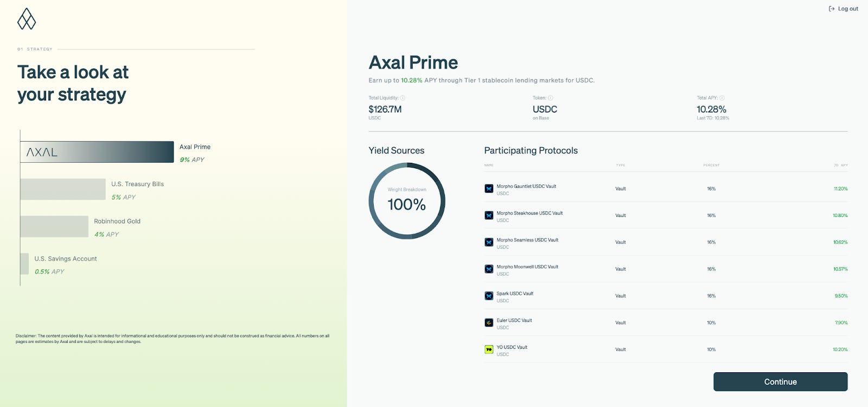The image size is (868, 407).
Task: Click the 10.80% APY value
Action: [840, 215]
